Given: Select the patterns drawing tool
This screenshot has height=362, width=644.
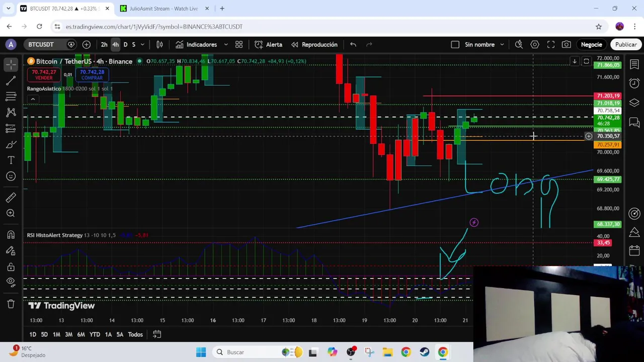Looking at the screenshot, I should click(x=11, y=113).
